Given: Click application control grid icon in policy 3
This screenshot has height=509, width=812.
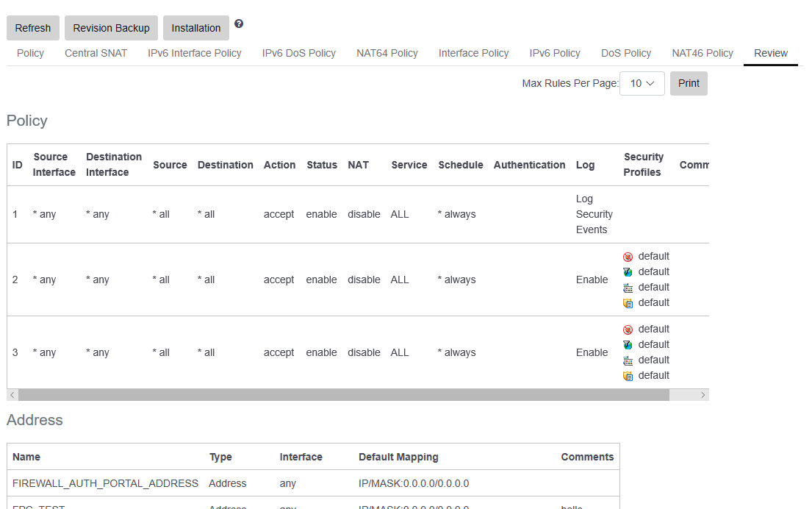Looking at the screenshot, I should 628,360.
